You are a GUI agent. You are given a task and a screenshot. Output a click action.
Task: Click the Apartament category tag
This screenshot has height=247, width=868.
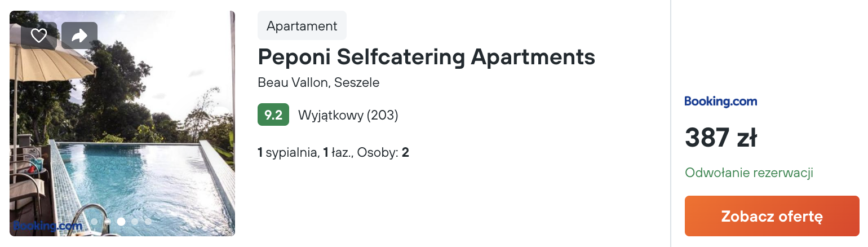coord(302,26)
